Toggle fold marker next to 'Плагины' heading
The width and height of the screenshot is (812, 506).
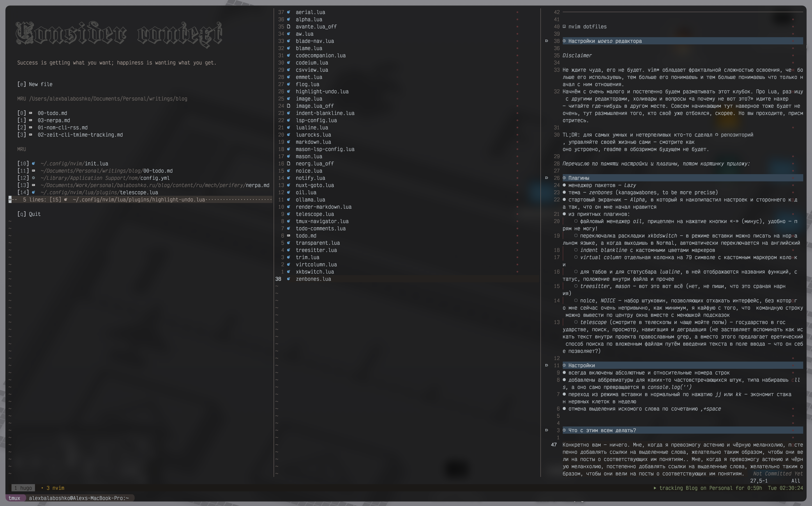pos(546,178)
